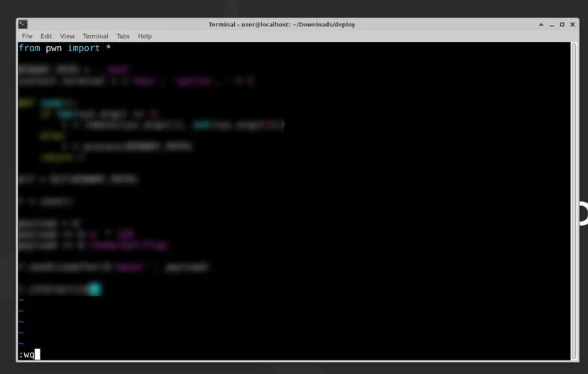Image resolution: width=588 pixels, height=374 pixels.
Task: Open the File menu
Action: coord(27,36)
